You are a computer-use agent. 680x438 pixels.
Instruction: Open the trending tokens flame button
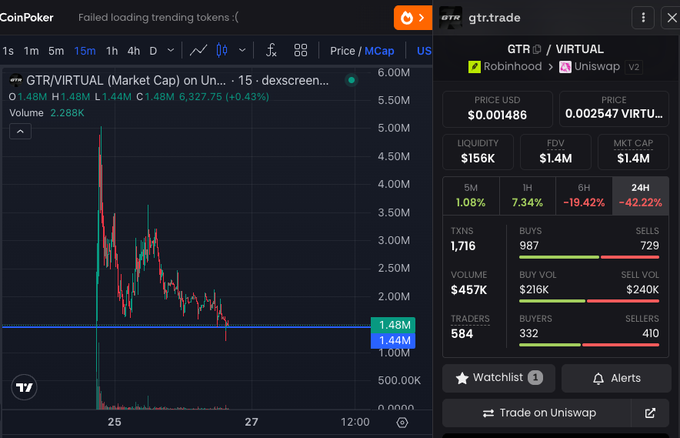pos(412,18)
